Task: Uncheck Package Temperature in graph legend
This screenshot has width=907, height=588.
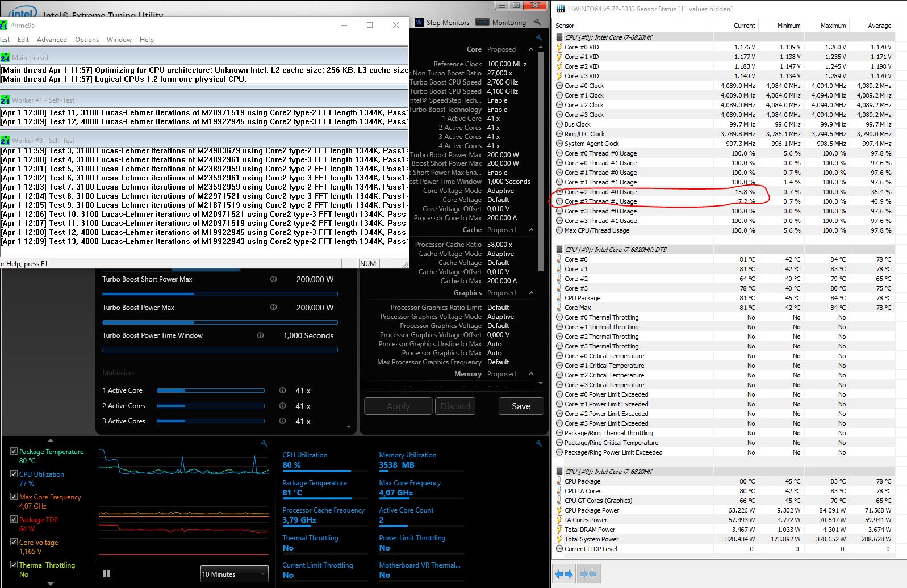Action: click(x=14, y=451)
